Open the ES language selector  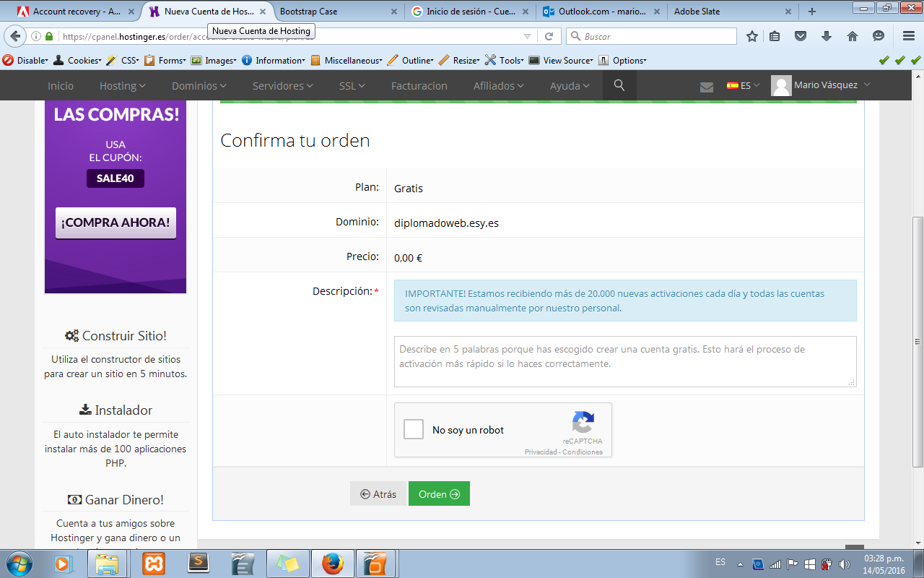743,85
